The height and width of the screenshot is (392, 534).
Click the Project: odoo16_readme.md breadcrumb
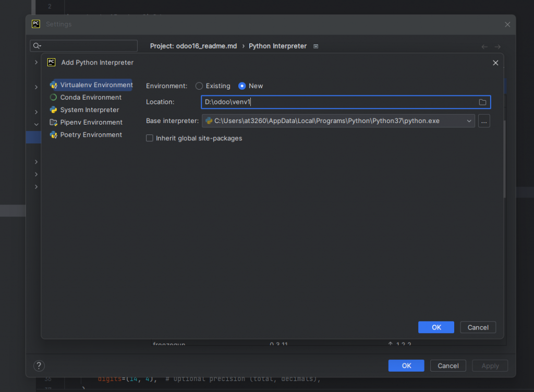pyautogui.click(x=193, y=46)
